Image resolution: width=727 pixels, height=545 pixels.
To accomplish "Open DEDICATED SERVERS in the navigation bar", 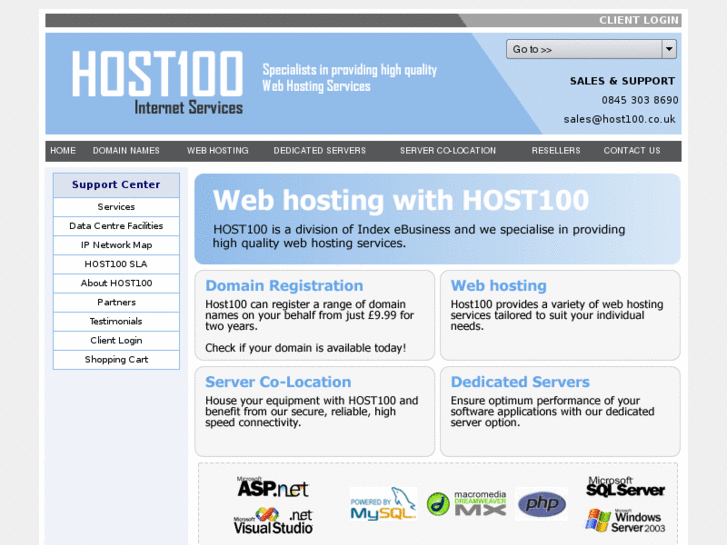I will coord(319,151).
